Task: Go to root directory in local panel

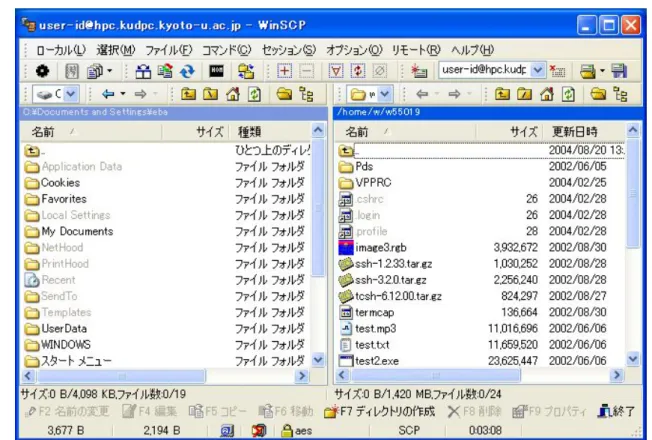Action: tap(210, 94)
